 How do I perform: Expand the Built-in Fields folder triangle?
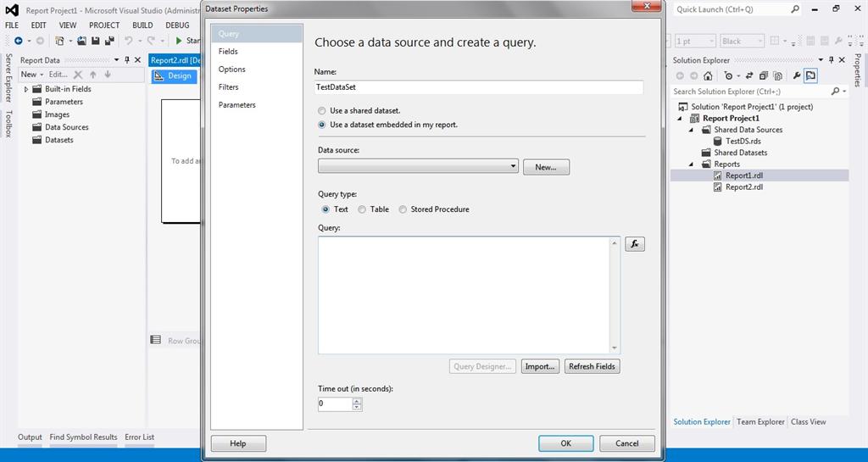pos(25,89)
